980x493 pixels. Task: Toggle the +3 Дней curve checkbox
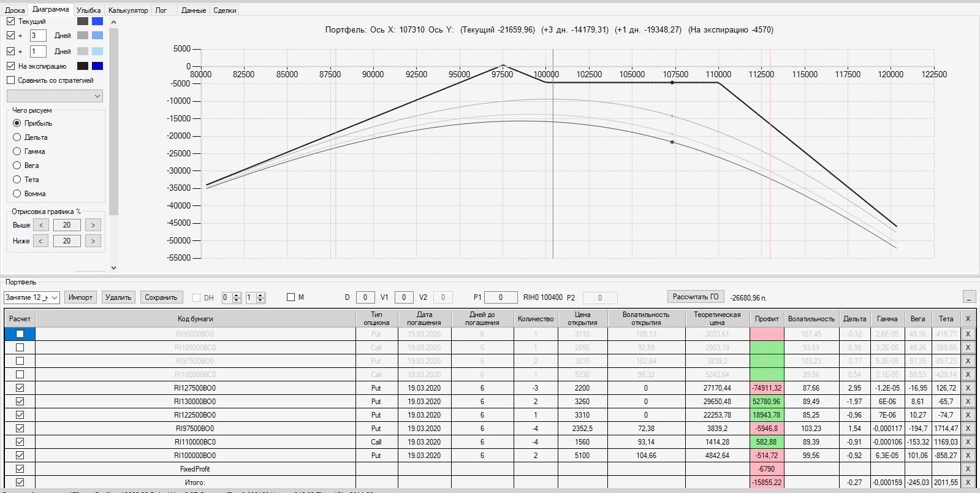pos(10,36)
